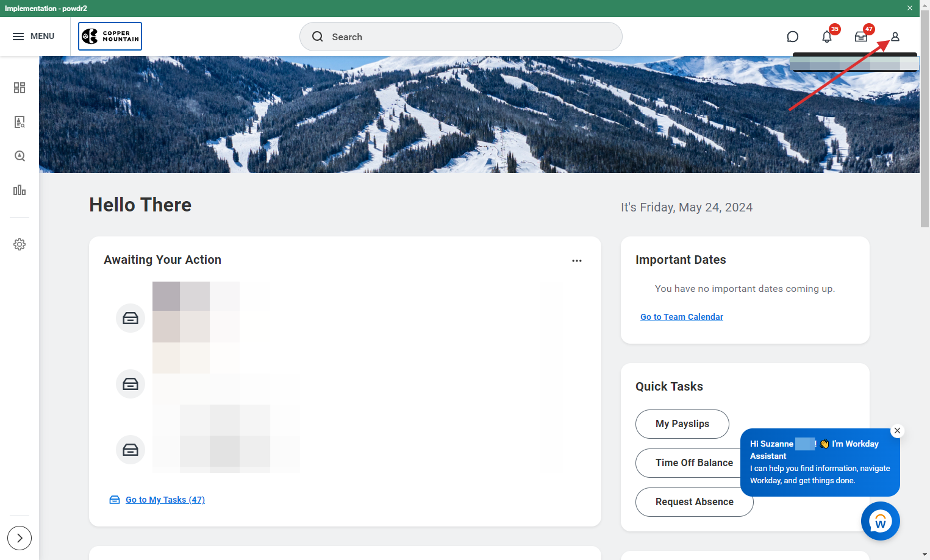Screen dimensions: 930x560
Task: Expand the sidebar with the arrow button
Action: click(x=20, y=538)
